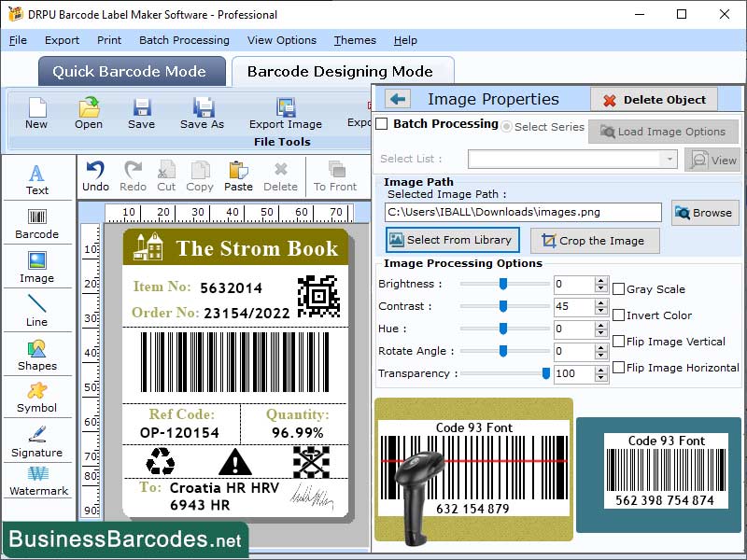747x560 pixels.
Task: Open the View Options menu
Action: (282, 40)
